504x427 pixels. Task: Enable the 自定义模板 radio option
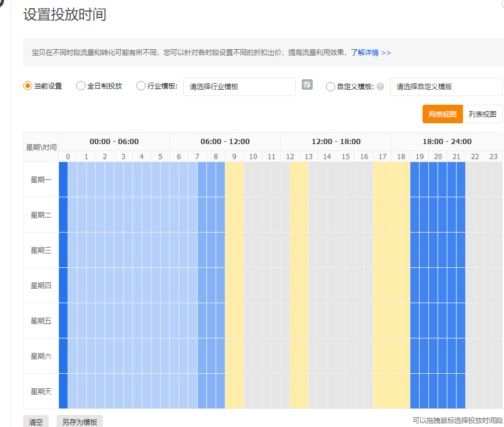[331, 87]
